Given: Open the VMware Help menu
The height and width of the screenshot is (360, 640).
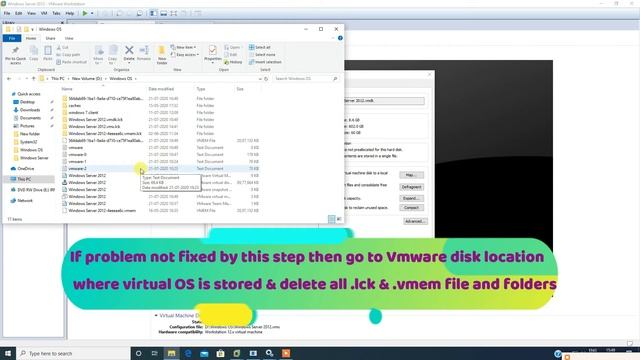Looking at the screenshot, I should (x=70, y=13).
